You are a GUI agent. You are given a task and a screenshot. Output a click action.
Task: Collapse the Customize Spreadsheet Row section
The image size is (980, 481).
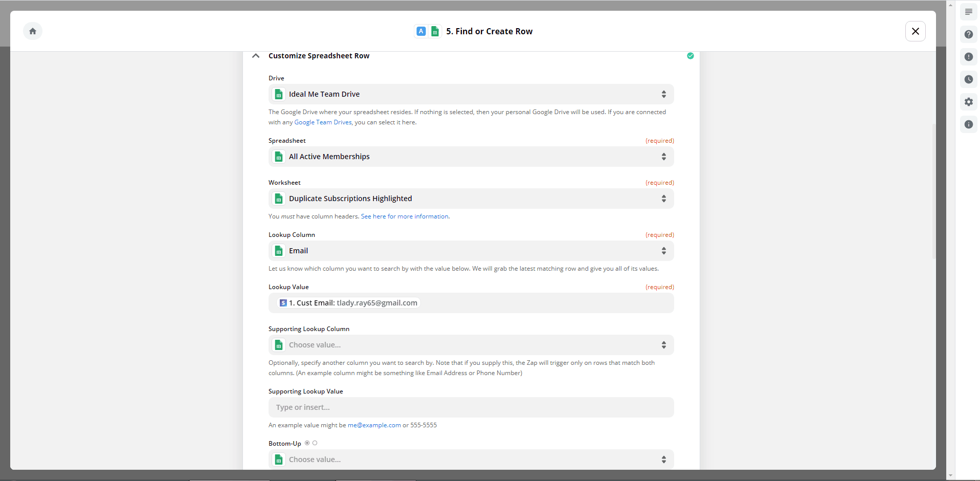(x=256, y=56)
